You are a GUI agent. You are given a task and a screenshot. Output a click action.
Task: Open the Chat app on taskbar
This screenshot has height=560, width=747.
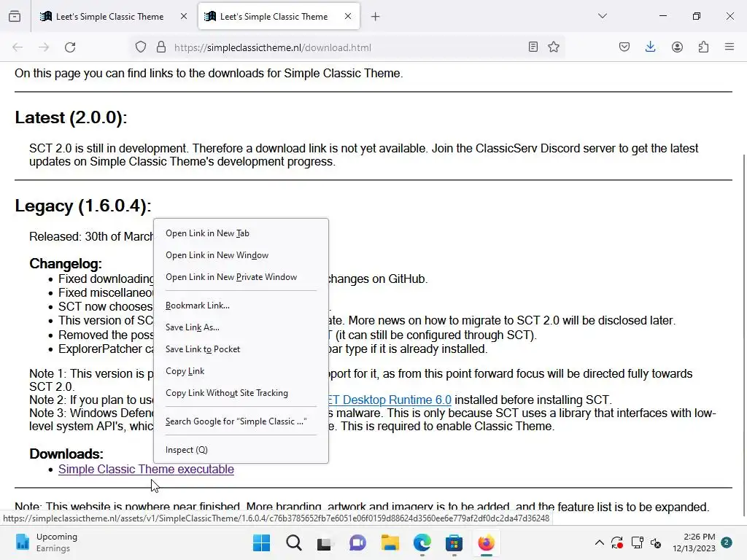[x=357, y=542]
